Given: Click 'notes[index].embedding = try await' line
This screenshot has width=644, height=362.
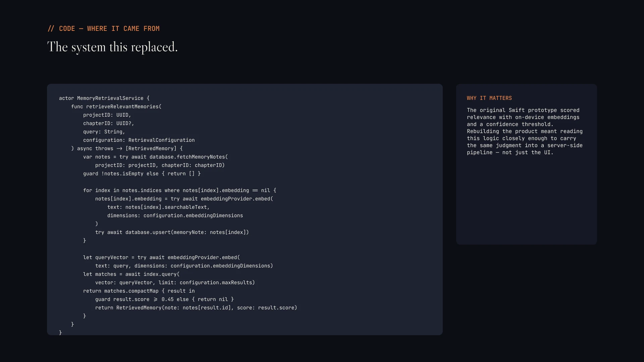Looking at the screenshot, I should [184, 199].
